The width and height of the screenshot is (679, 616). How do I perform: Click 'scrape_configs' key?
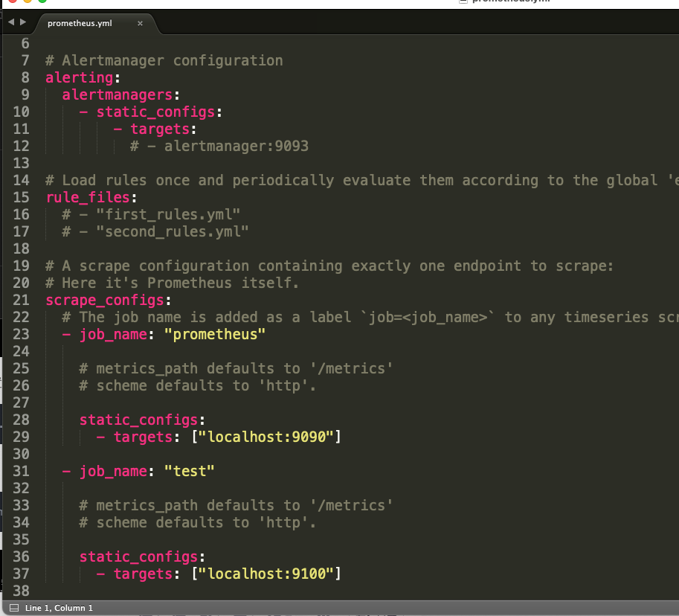point(105,301)
